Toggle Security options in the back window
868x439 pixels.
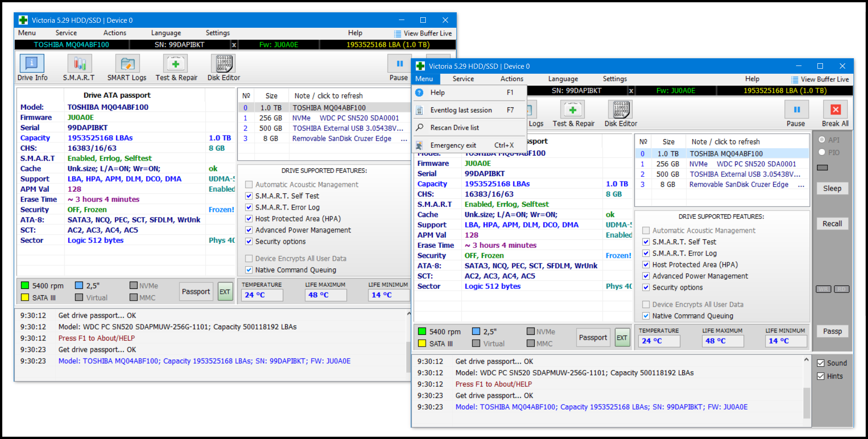(249, 242)
